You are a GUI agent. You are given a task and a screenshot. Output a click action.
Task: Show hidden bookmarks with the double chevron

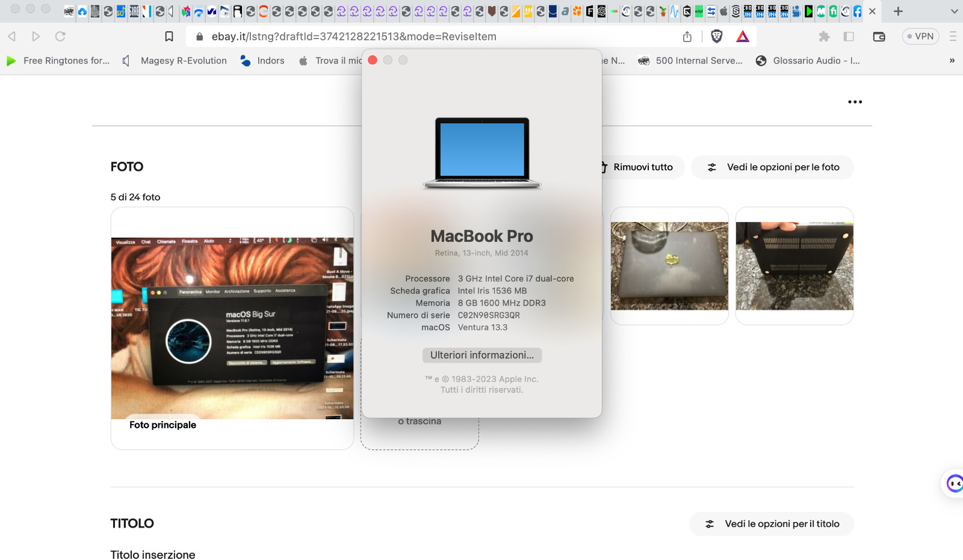[952, 61]
